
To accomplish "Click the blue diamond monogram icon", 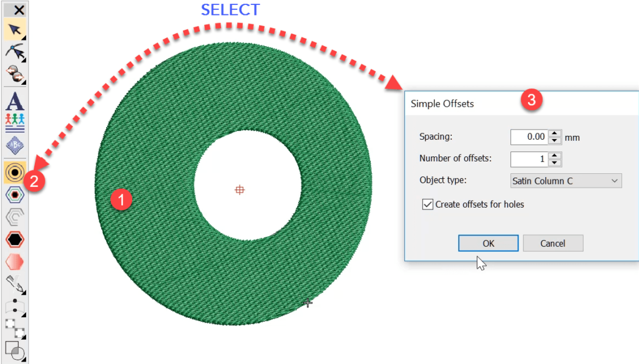I will (x=14, y=146).
